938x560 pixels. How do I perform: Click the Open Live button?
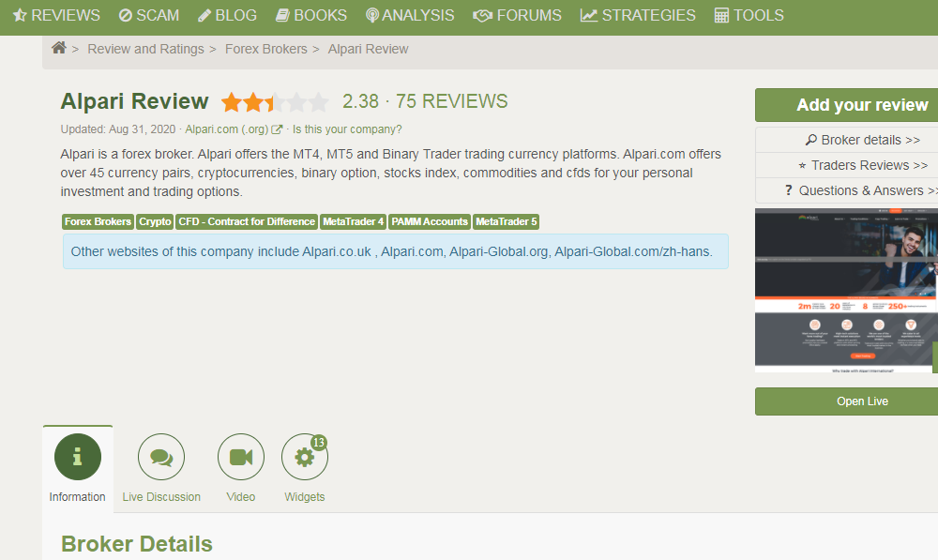(846, 401)
